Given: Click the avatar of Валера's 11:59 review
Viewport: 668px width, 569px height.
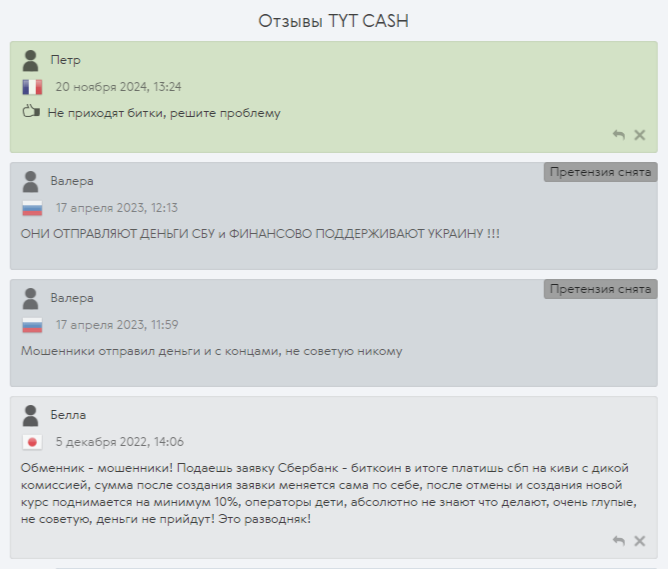Looking at the screenshot, I should (31, 299).
